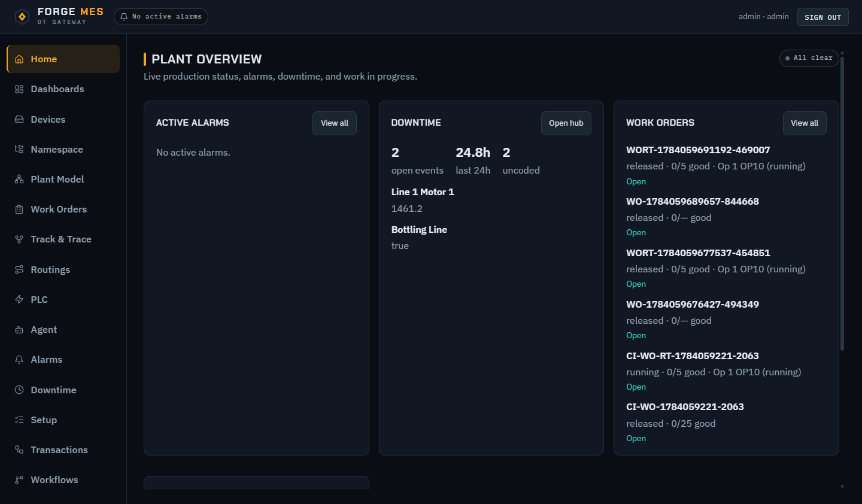The height and width of the screenshot is (504, 862).
Task: Click the Alarms bell icon in sidebar
Action: pos(19,360)
